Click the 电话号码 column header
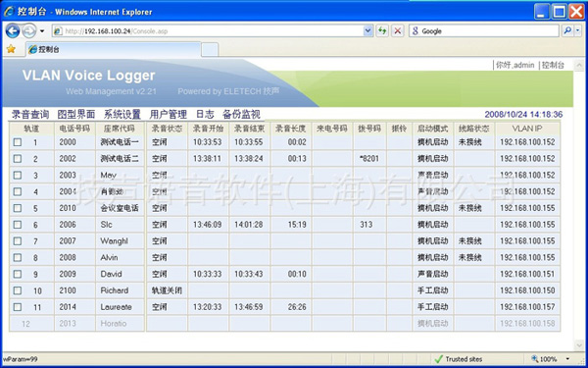The height and width of the screenshot is (368, 588). pyautogui.click(x=74, y=129)
